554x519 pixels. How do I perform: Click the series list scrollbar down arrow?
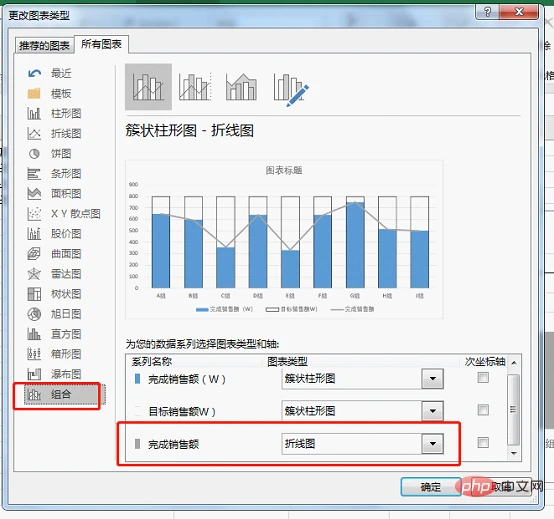pyautogui.click(x=514, y=453)
